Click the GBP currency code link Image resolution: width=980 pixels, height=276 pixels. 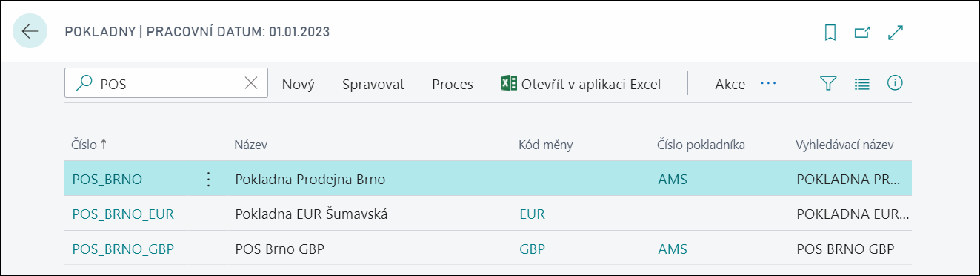coord(533,249)
